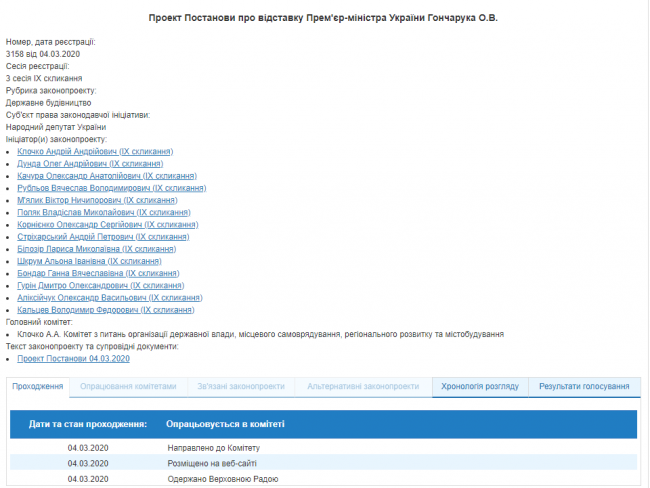Open Проект Постанови 04.03.2020 document
Viewport: 650px width, 488px height.
(73, 358)
